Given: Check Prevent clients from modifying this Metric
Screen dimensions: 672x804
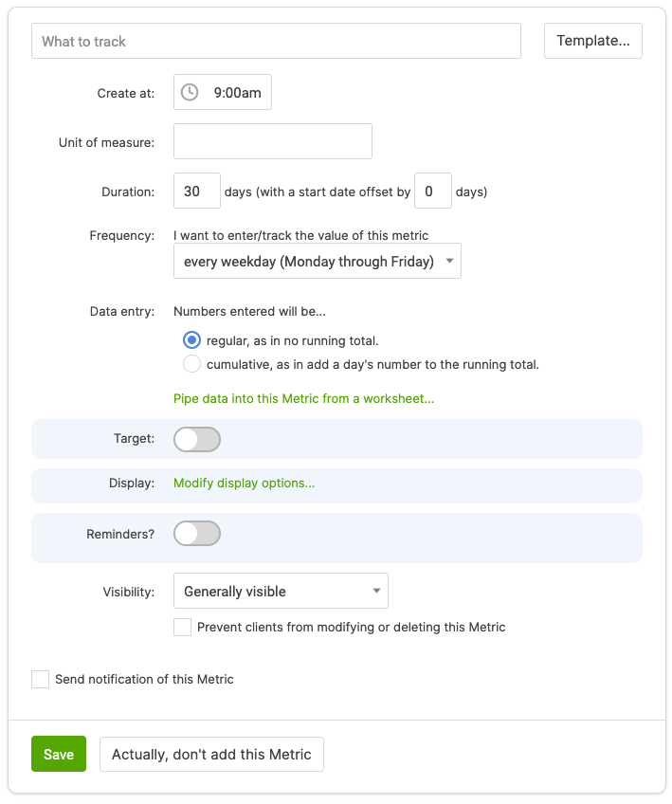Looking at the screenshot, I should pyautogui.click(x=182, y=627).
